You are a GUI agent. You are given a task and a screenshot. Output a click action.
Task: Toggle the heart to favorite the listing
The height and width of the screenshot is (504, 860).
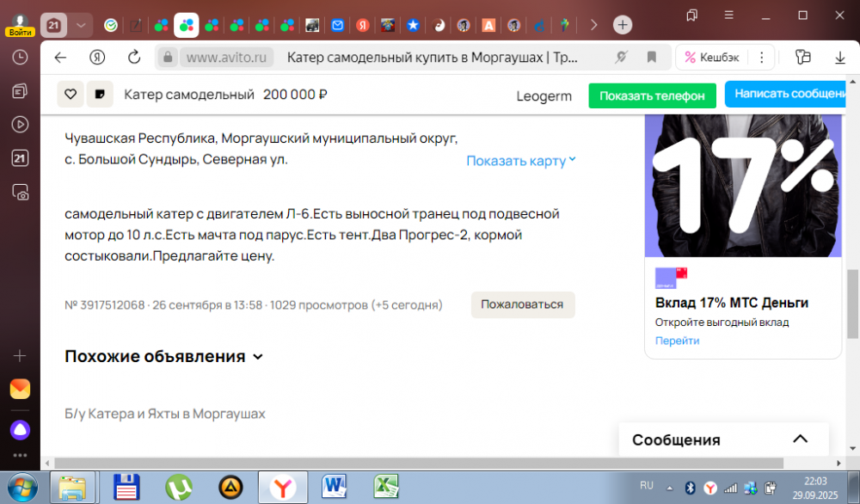(x=71, y=95)
